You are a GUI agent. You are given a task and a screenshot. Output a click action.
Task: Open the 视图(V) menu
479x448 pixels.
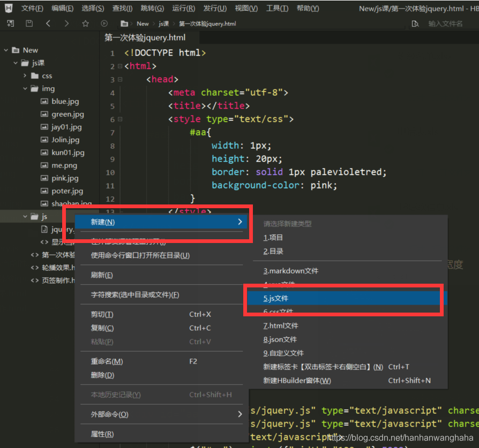(246, 8)
